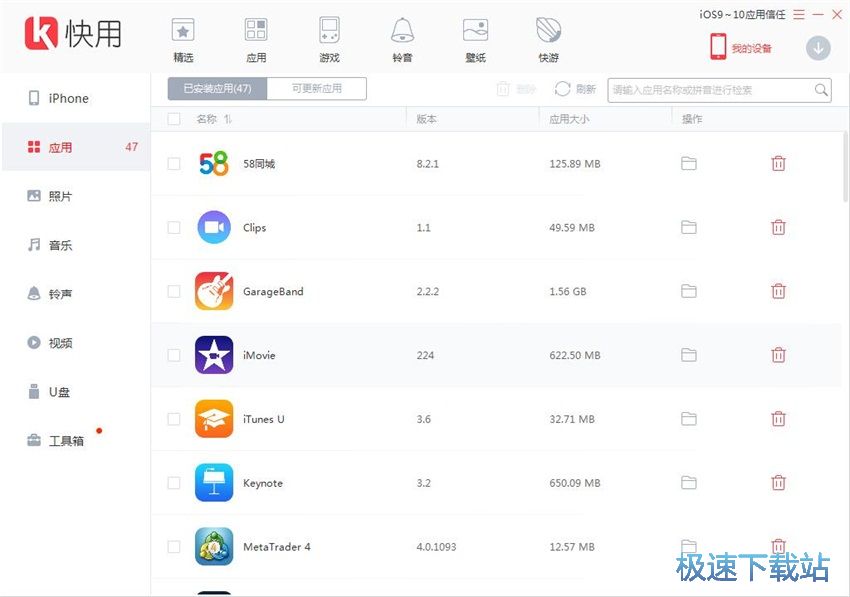Select 音乐 music in the sidebar
Image resolution: width=850 pixels, height=597 pixels.
point(76,245)
